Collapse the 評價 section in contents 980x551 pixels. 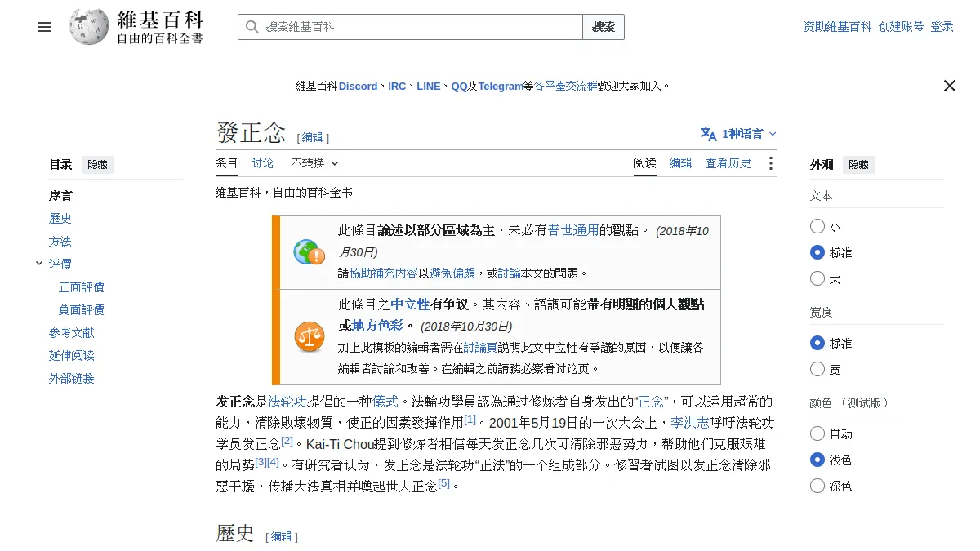pyautogui.click(x=39, y=264)
